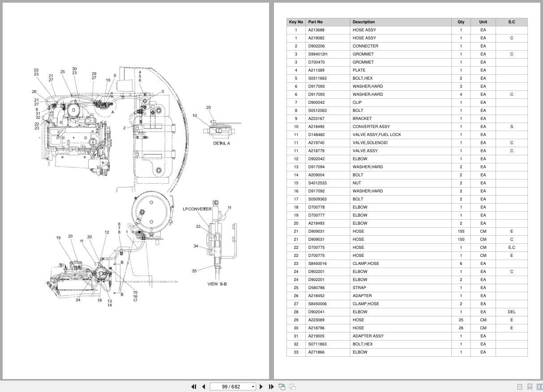Click the VIEW B-B label in the diagram
543x392 pixels.
[x=217, y=284]
